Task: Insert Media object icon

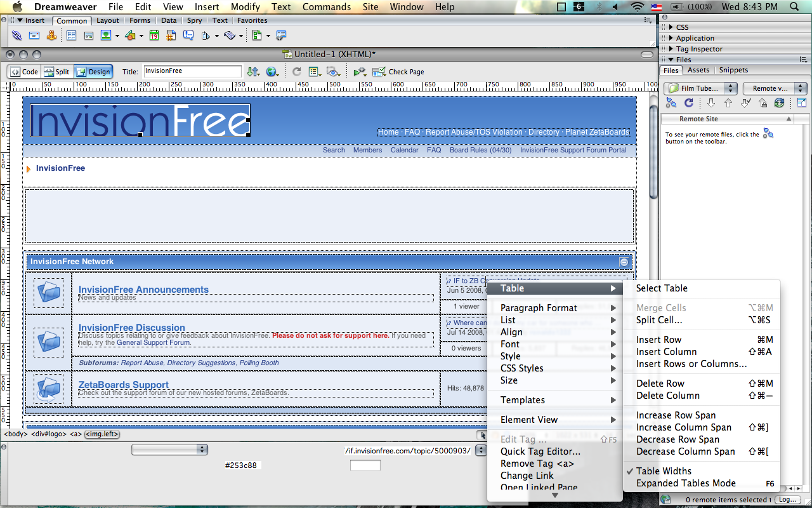Action: click(x=130, y=36)
